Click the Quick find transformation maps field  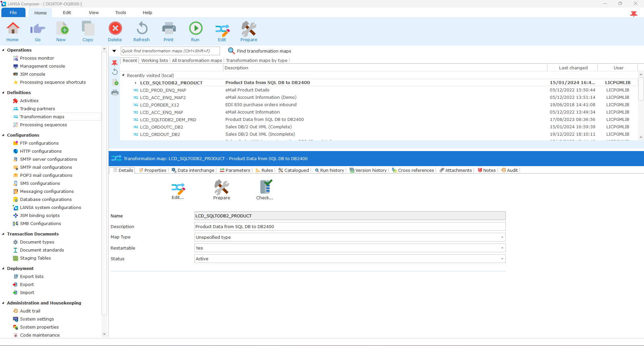coord(170,51)
